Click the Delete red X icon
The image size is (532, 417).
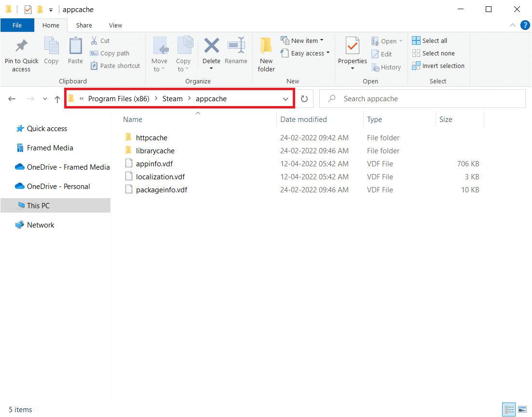coord(211,46)
